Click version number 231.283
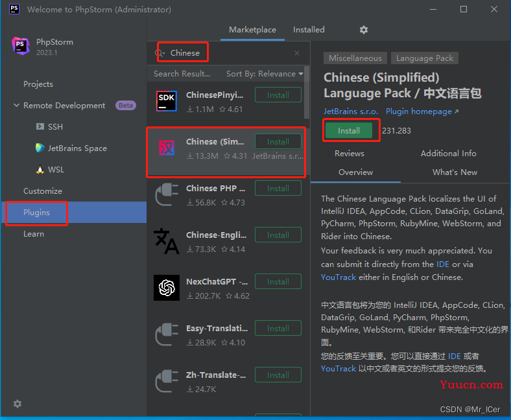 tap(396, 131)
